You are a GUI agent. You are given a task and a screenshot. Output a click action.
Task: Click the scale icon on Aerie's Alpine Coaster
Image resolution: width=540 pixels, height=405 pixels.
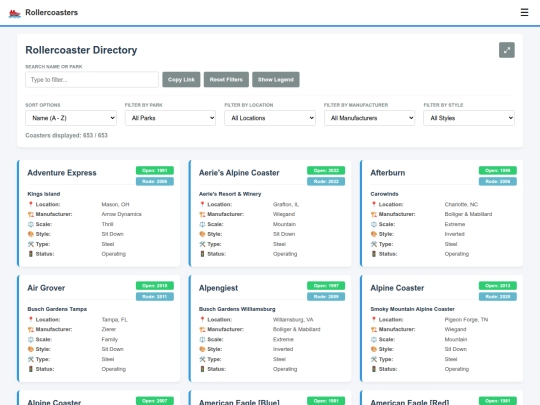coord(202,224)
